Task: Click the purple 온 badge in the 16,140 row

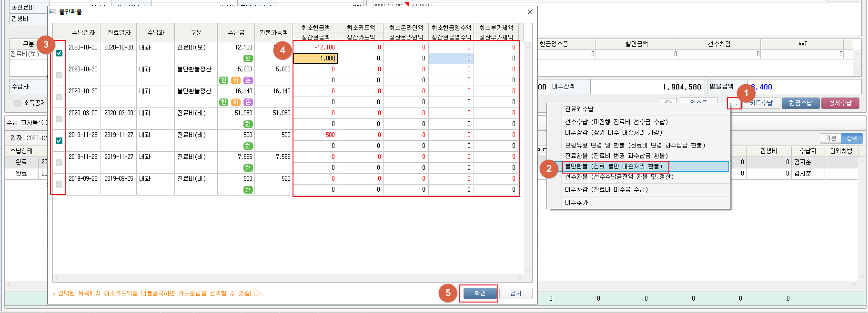Action: 248,102
